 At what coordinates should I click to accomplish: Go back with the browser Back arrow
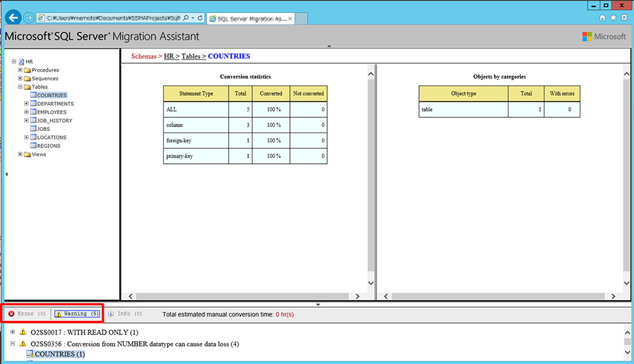point(13,18)
